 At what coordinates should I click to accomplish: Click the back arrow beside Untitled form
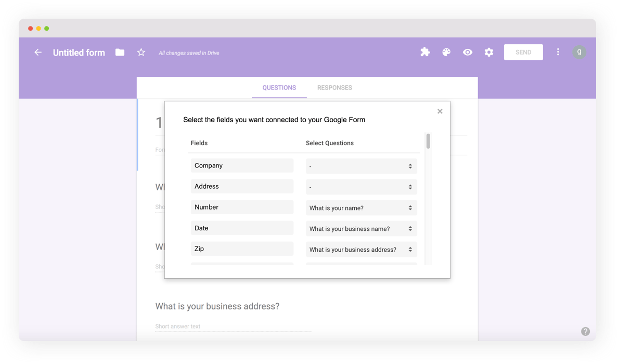pos(38,52)
